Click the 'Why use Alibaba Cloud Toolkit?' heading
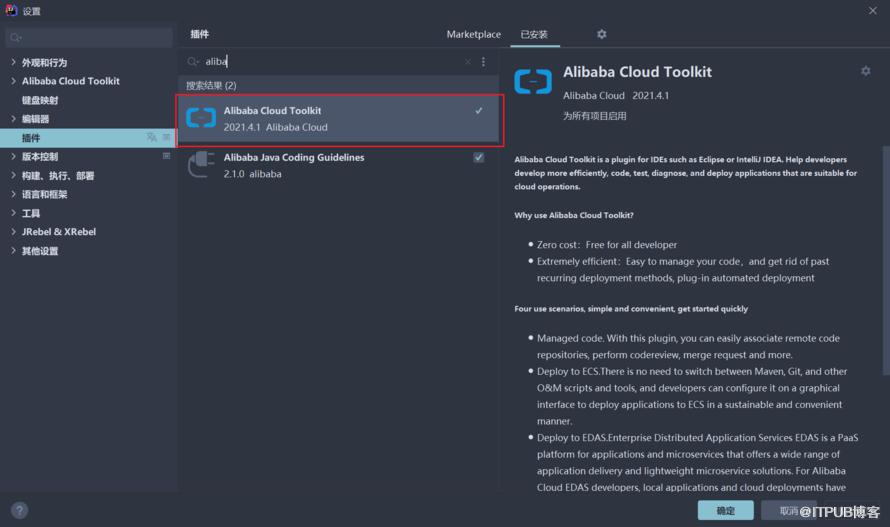 pos(574,215)
